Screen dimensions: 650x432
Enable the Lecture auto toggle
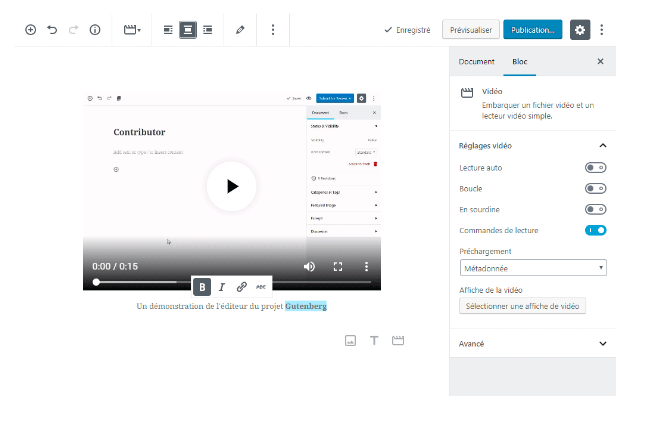(x=595, y=167)
